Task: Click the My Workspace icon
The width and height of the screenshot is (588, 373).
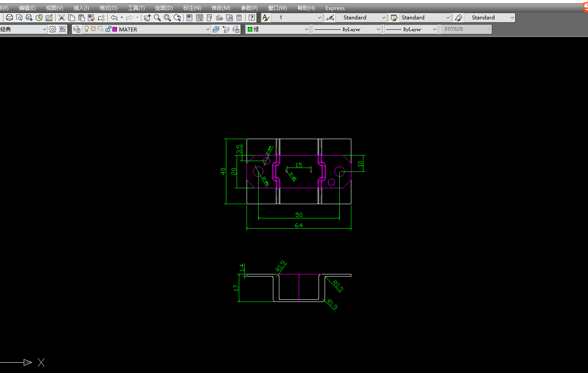Action: tap(63, 29)
